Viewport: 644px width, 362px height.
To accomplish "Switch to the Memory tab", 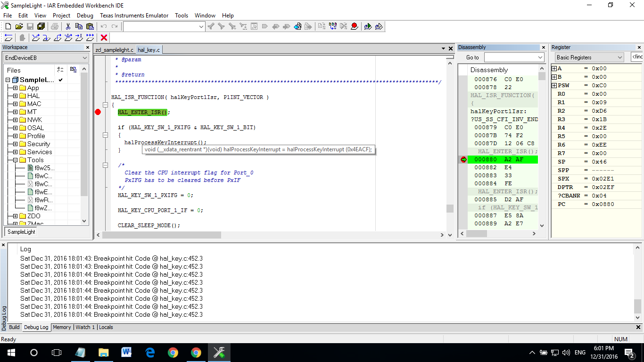I will coord(62,327).
